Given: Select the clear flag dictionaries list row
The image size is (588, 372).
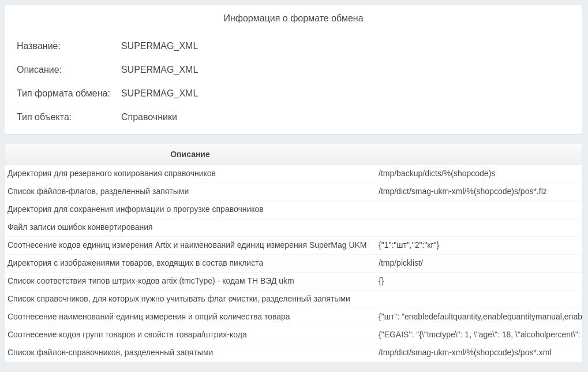Looking at the screenshot, I should coord(179,299).
